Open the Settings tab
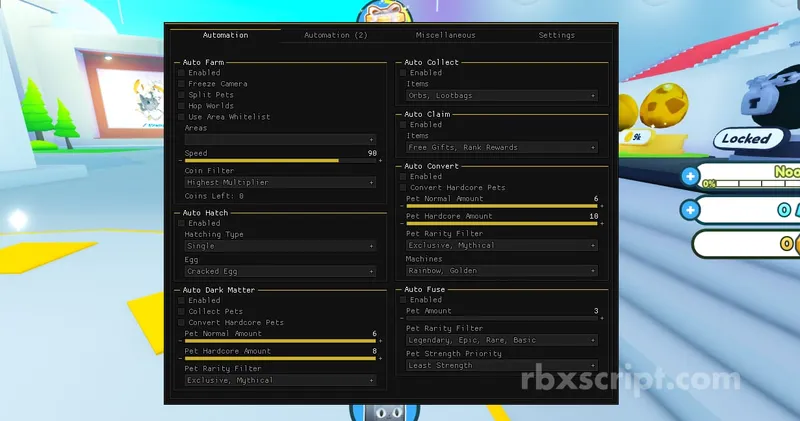This screenshot has height=421, width=800. pos(557,35)
